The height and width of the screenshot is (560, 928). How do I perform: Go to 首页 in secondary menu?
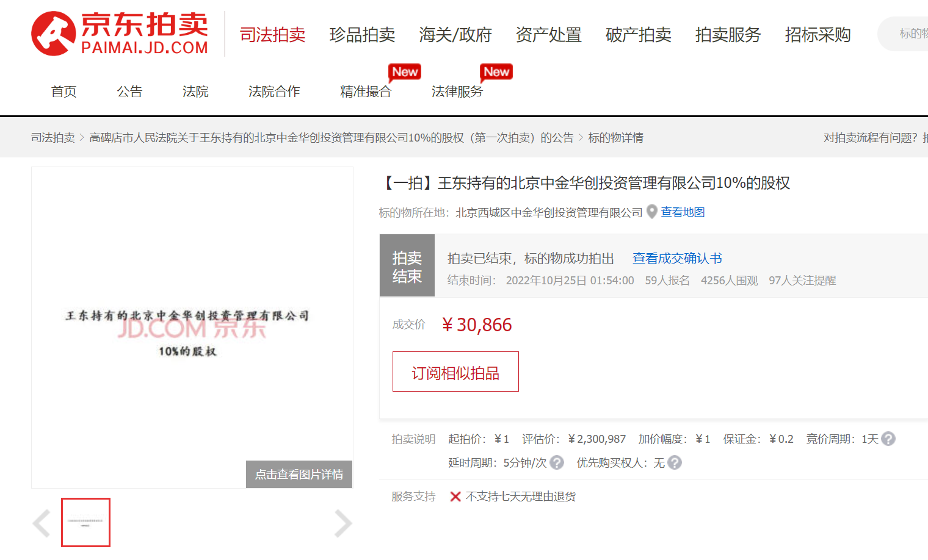(64, 92)
